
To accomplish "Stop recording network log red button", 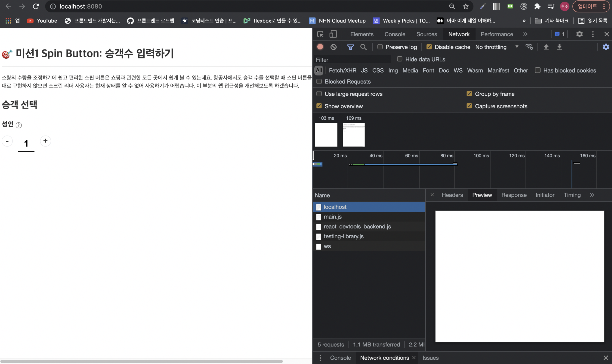I will click(320, 47).
